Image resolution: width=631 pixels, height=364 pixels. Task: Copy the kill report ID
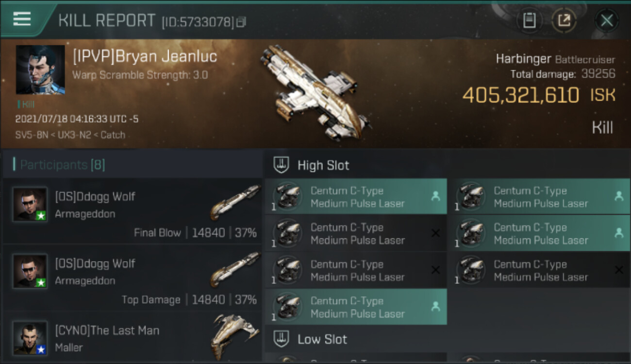pyautogui.click(x=241, y=22)
